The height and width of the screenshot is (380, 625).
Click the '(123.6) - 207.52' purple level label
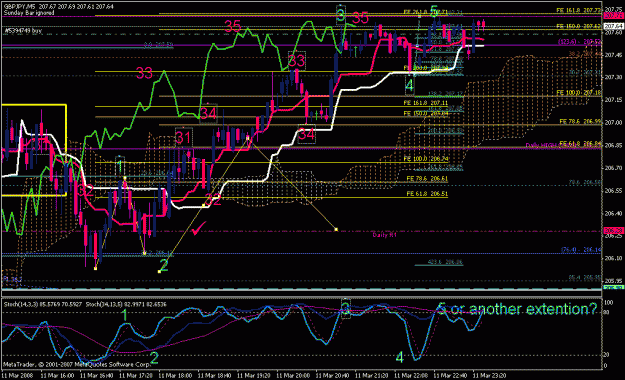click(579, 41)
